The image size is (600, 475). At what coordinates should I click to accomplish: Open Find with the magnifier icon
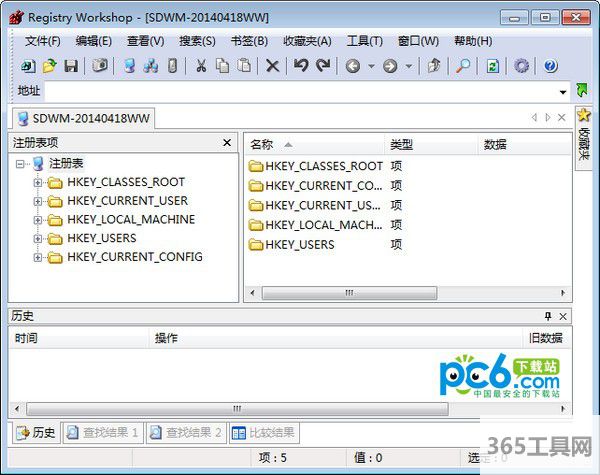pos(462,66)
